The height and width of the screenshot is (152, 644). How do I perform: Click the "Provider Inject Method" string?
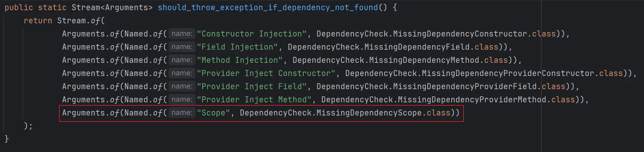254,100
